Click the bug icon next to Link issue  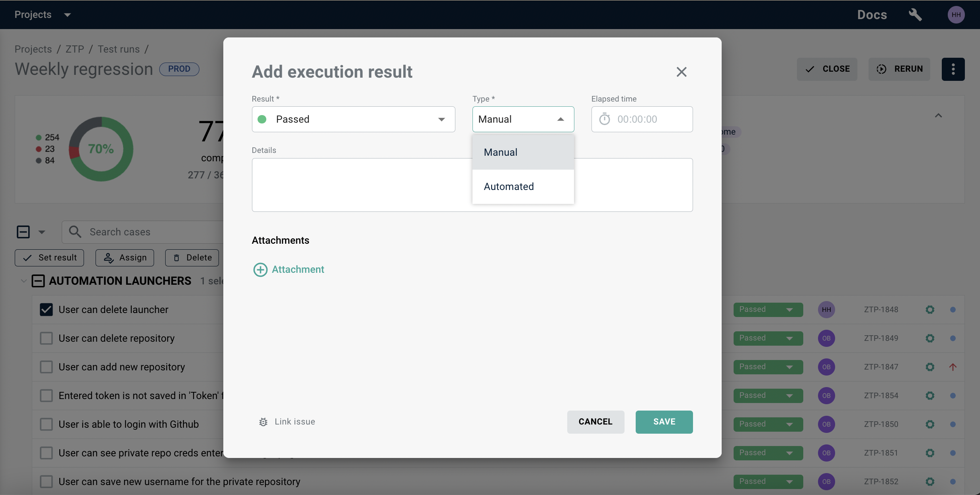[x=263, y=422]
